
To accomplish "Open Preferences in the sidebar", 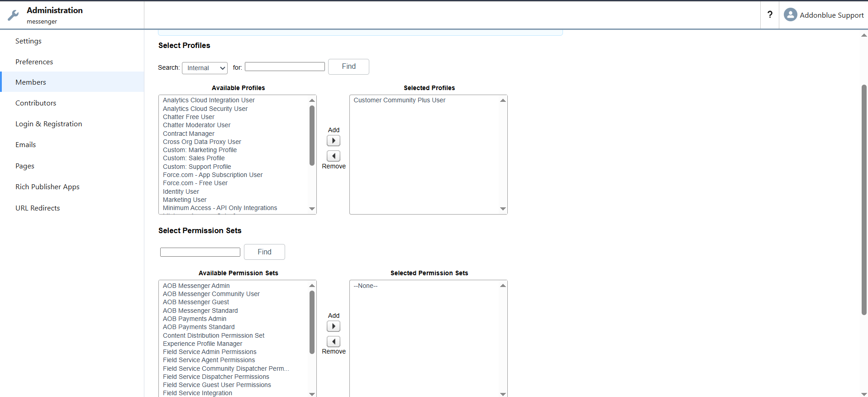I will point(34,62).
